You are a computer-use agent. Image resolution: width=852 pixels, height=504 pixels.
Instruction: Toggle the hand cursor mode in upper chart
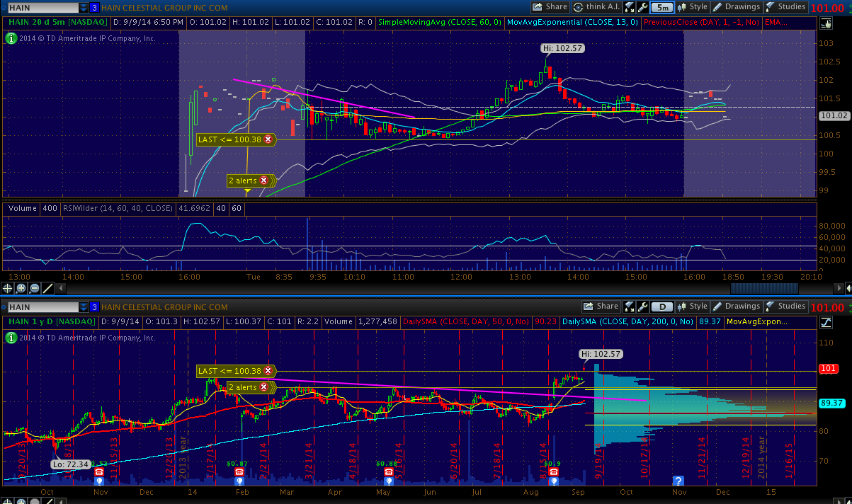click(x=826, y=23)
